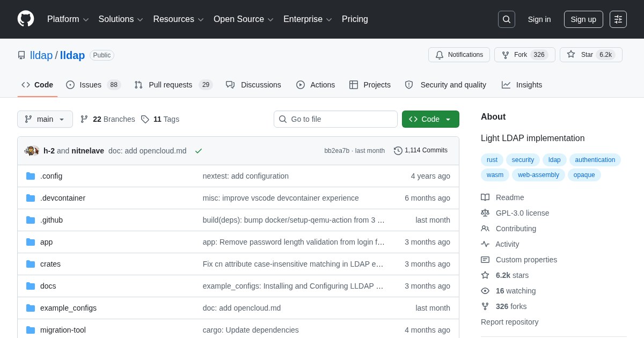This screenshot has height=338, width=644.
Task: Open the Pull requests tab
Action: (173, 85)
